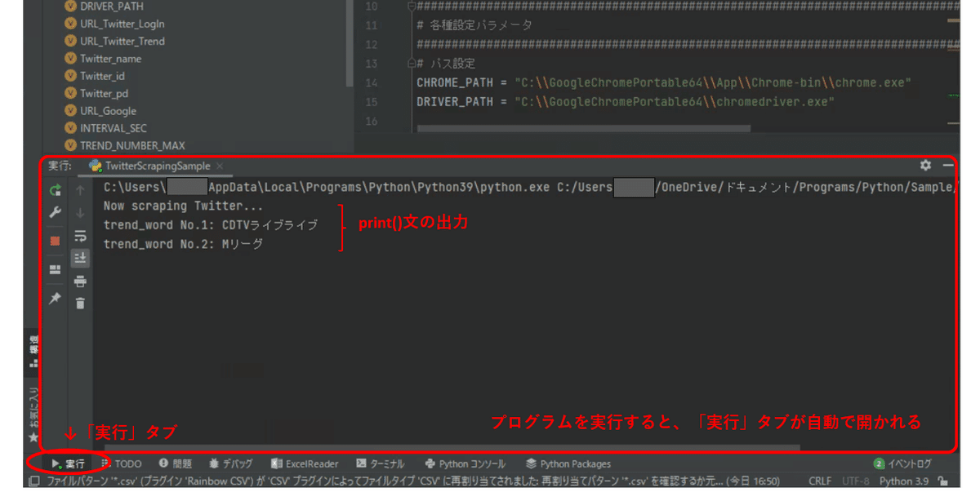980x501 pixels.
Task: Click the variable icon beside Twitter_id
Action: point(70,76)
